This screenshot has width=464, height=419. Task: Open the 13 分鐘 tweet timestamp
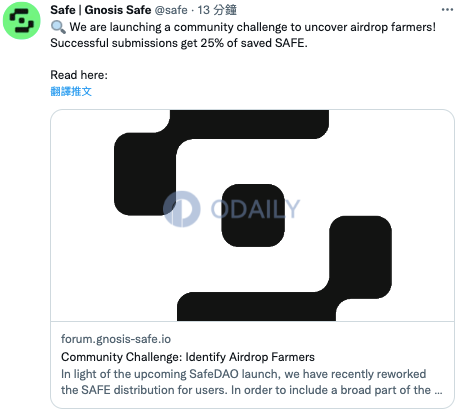coord(217,10)
